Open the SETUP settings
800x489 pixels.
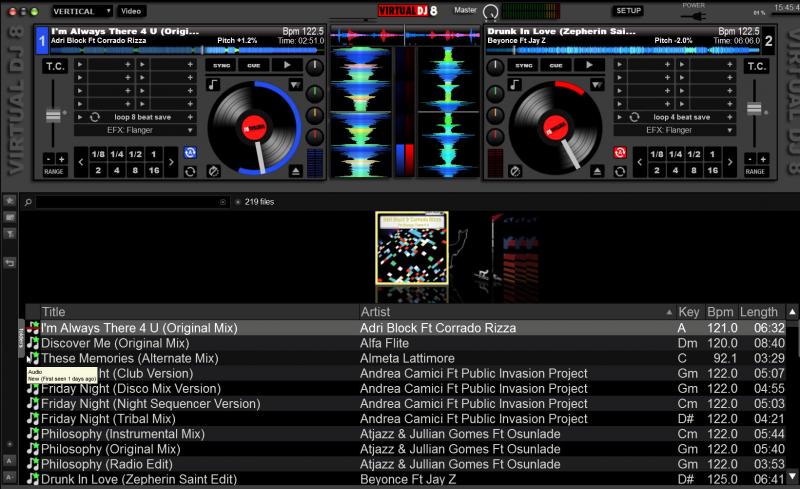pyautogui.click(x=628, y=11)
